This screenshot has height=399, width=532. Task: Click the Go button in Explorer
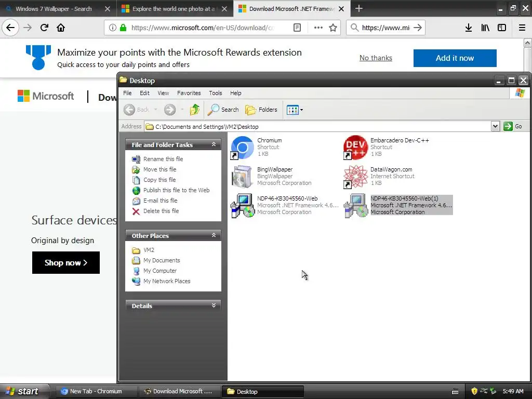(x=513, y=127)
